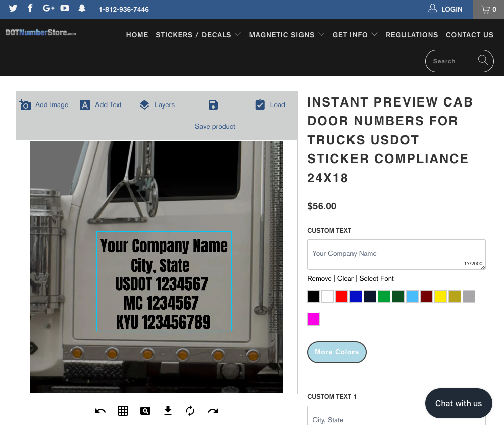504x425 pixels.
Task: Expand the Magnetic Signs dropdown
Action: coord(286,35)
